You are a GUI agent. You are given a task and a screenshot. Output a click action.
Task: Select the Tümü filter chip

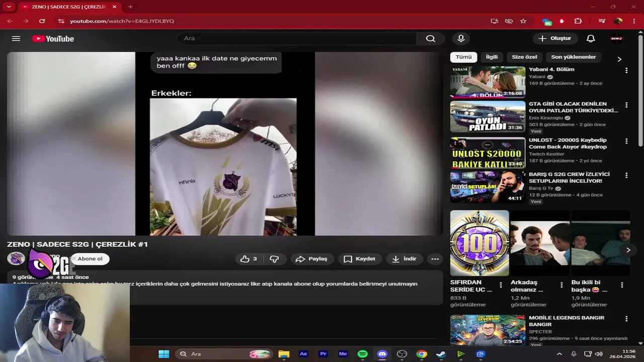(x=463, y=57)
